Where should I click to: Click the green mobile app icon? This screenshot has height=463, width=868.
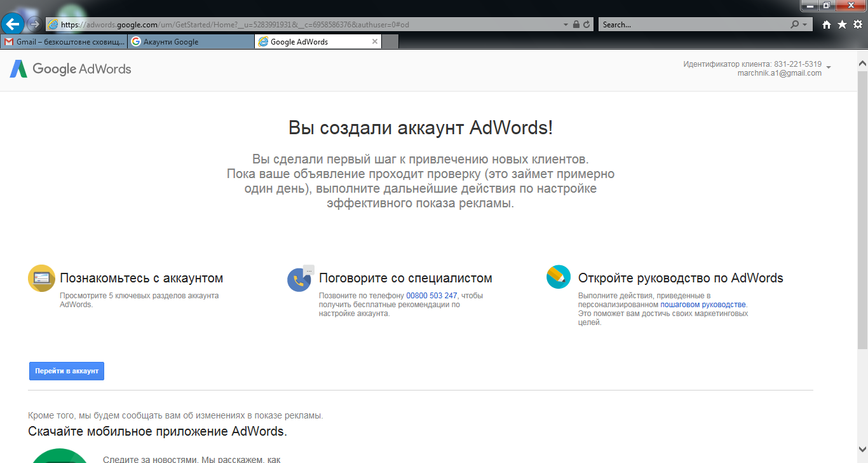[x=60, y=455]
